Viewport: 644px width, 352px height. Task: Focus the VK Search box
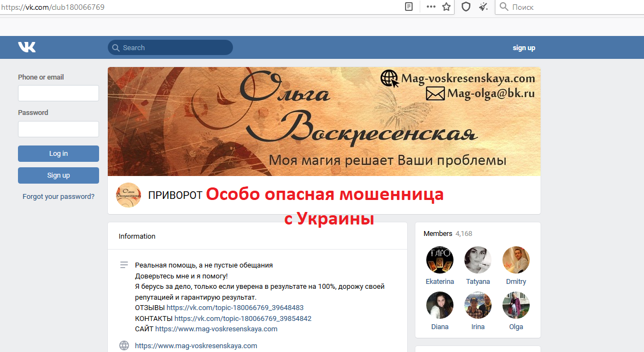coord(170,48)
